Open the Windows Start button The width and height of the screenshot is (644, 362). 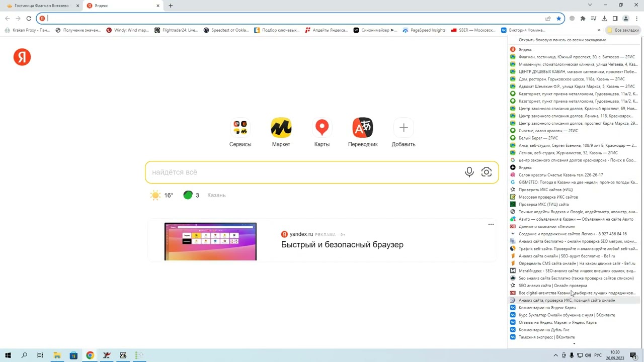pyautogui.click(x=8, y=355)
